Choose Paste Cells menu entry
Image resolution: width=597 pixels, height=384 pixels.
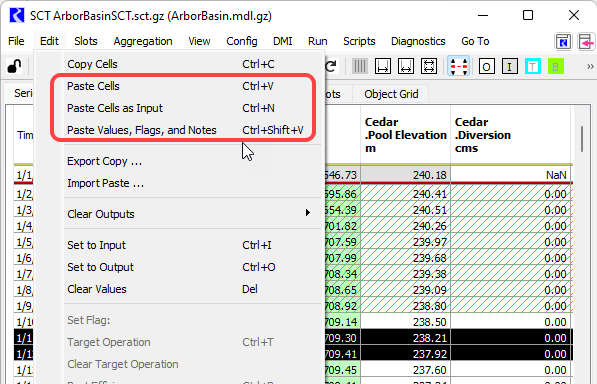point(179,86)
